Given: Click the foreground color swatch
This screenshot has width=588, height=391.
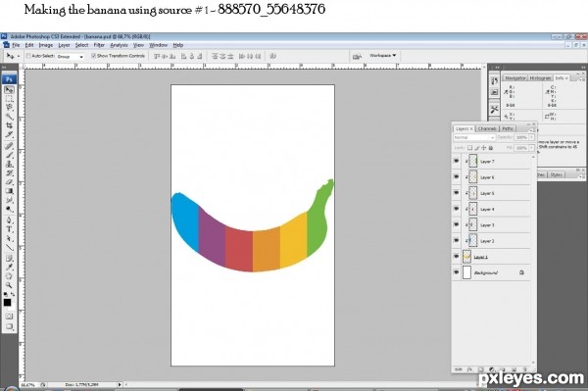Looking at the screenshot, I should (7, 303).
